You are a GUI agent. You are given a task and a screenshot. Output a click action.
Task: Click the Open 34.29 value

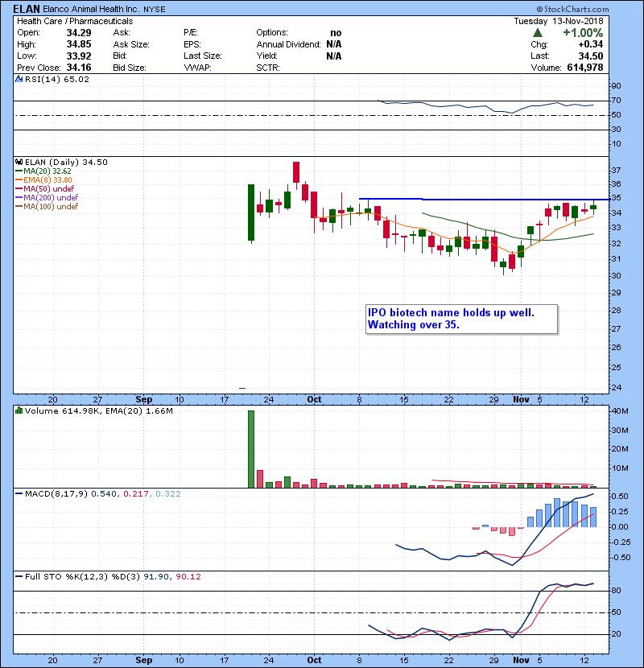(x=79, y=33)
